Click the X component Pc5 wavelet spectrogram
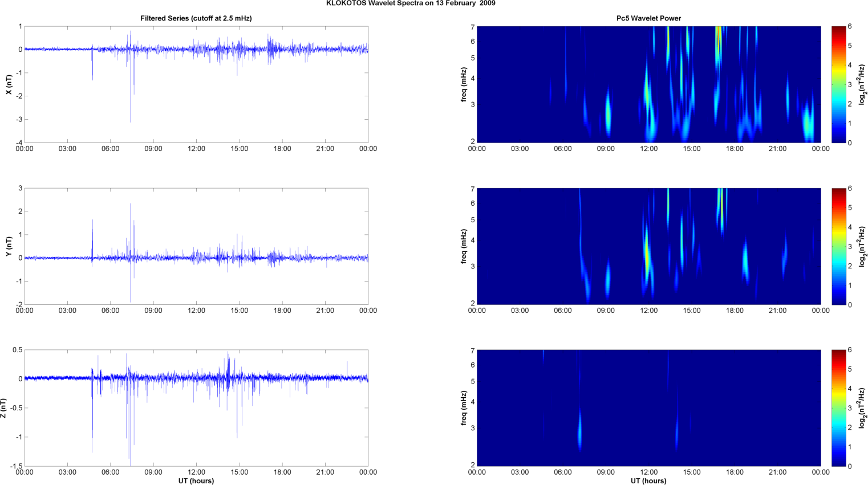Viewport: 868px width, 485px height. (x=648, y=84)
